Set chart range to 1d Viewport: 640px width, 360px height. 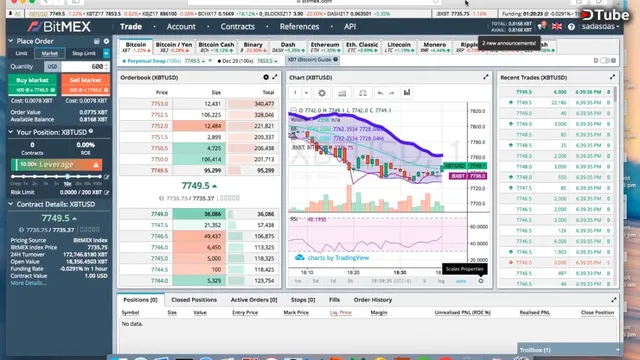point(333,281)
